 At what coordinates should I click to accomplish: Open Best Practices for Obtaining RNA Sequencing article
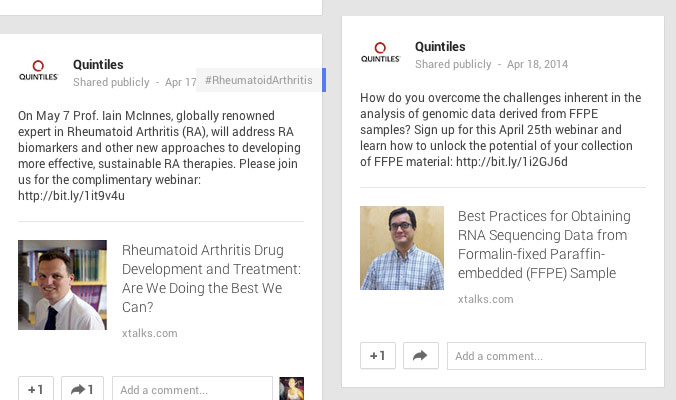[544, 244]
